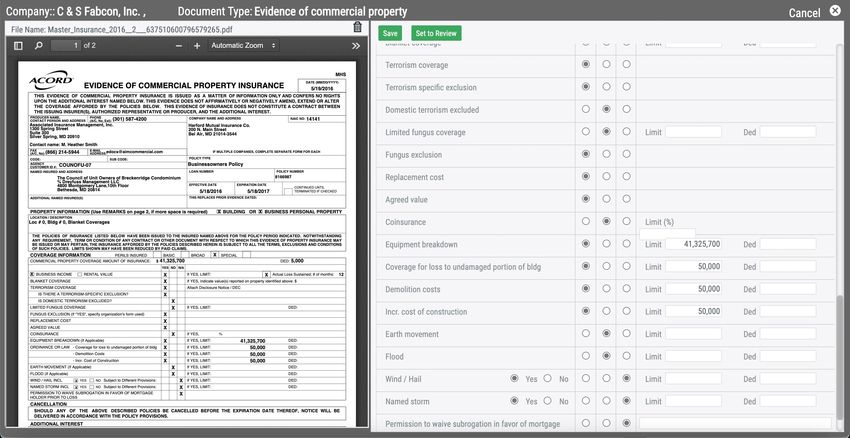
Task: Click the Demolition costs Ded field
Action: (x=788, y=289)
